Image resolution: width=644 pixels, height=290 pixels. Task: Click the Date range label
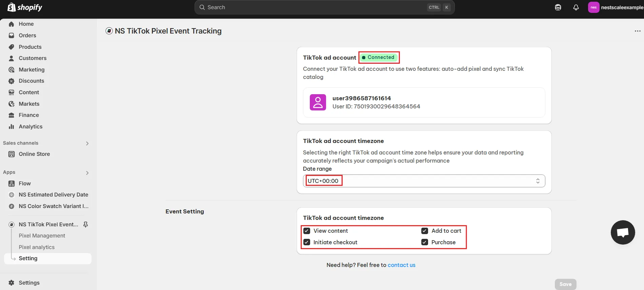317,169
